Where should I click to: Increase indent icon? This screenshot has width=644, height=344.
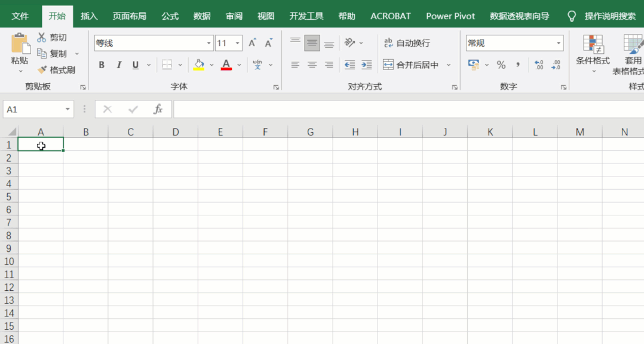(366, 65)
